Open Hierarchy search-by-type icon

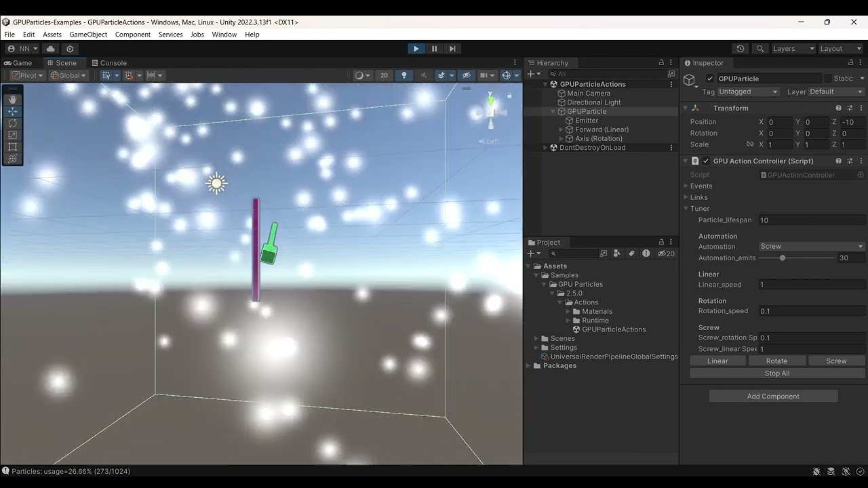671,74
